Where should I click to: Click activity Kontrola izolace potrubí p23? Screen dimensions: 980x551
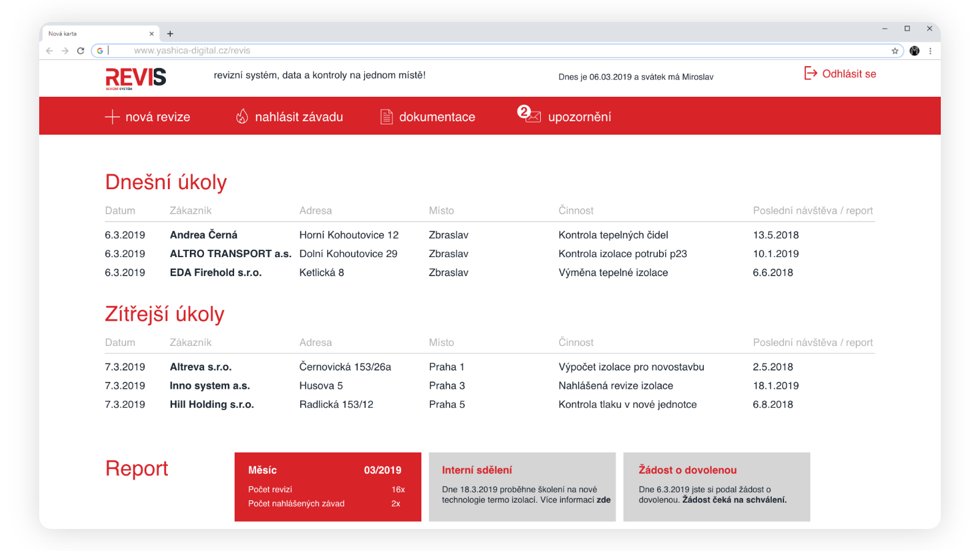622,253
